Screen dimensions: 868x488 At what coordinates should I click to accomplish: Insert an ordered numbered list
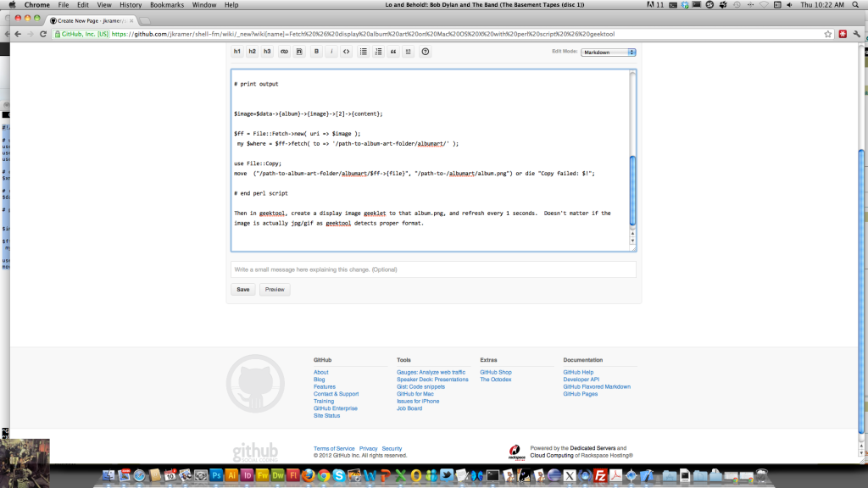tap(378, 52)
